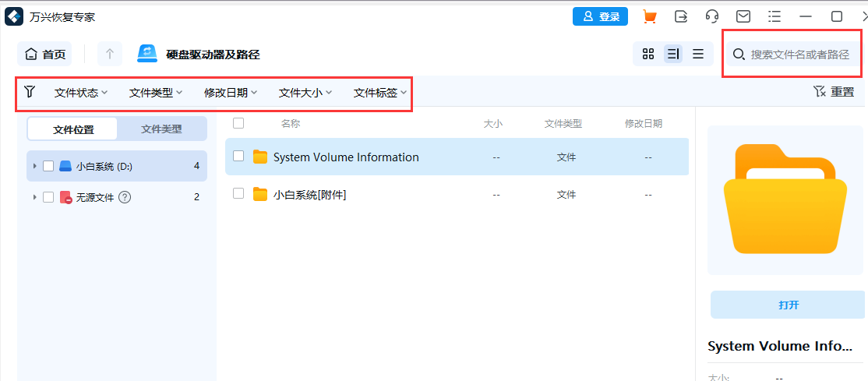Click the System Volume Information folder icon
Viewport: 868px width, 381px height.
(x=260, y=157)
